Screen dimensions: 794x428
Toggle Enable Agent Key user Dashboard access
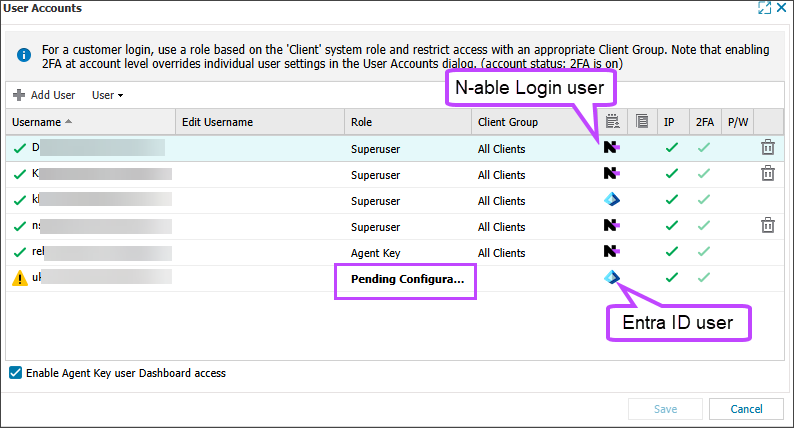pyautogui.click(x=15, y=373)
